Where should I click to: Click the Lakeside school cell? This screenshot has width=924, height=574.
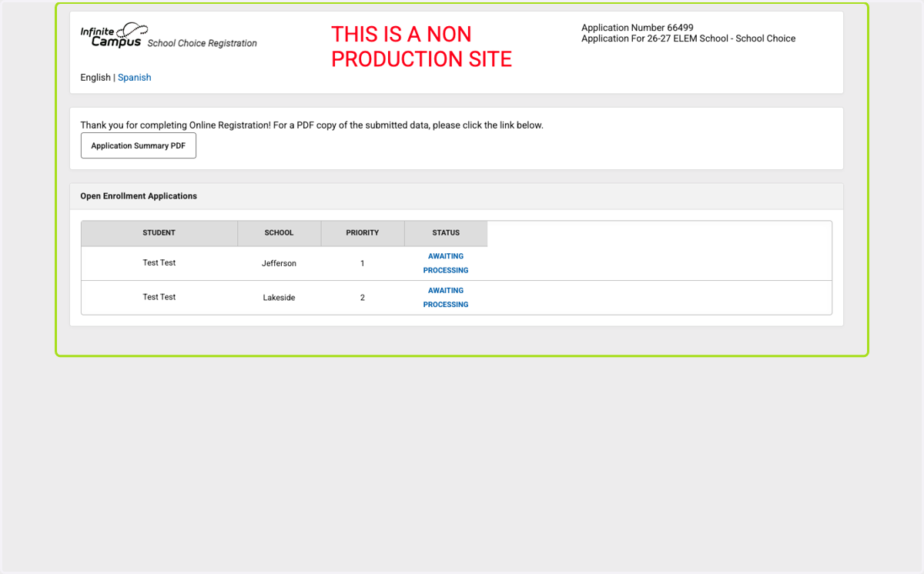pyautogui.click(x=279, y=298)
